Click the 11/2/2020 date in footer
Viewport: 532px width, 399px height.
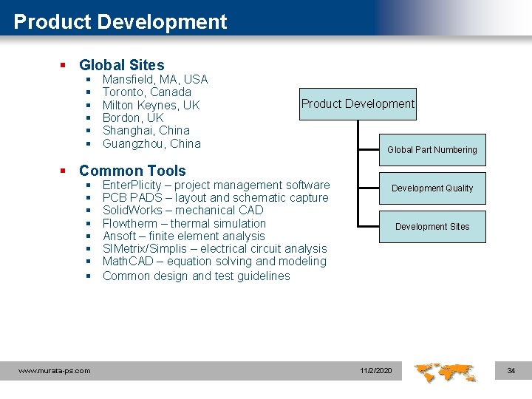pyautogui.click(x=376, y=370)
